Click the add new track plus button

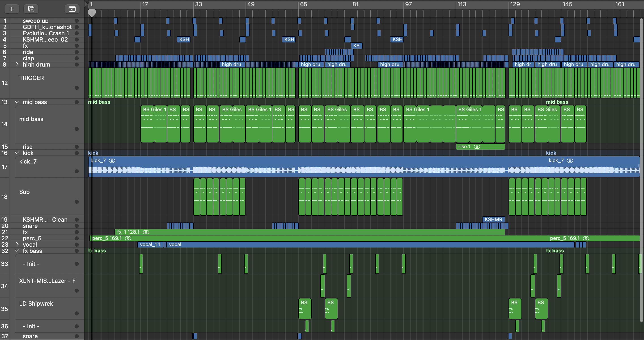11,9
